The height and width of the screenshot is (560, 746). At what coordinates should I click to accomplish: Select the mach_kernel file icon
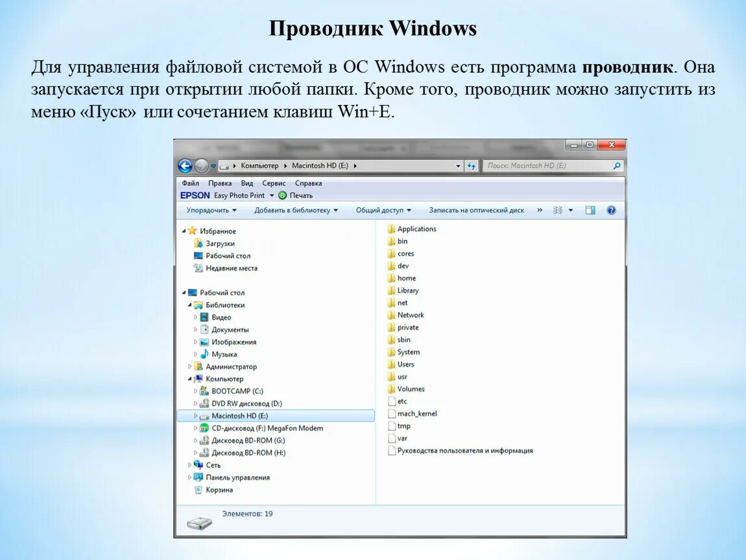click(392, 414)
